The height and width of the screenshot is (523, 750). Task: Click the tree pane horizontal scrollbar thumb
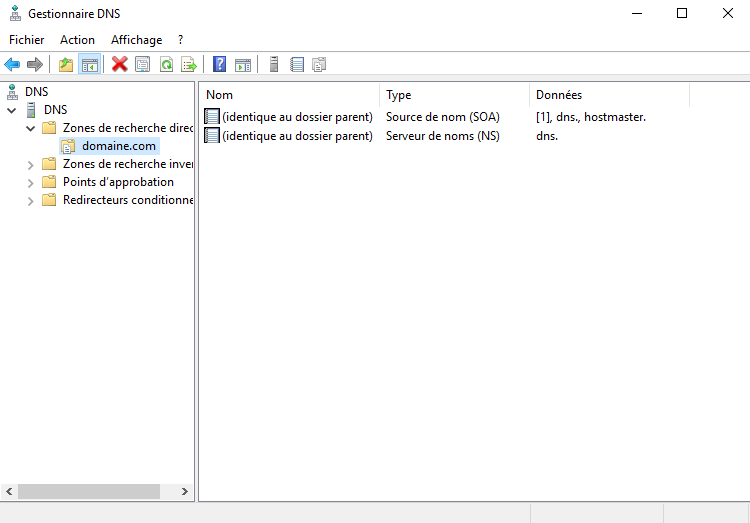(x=89, y=491)
